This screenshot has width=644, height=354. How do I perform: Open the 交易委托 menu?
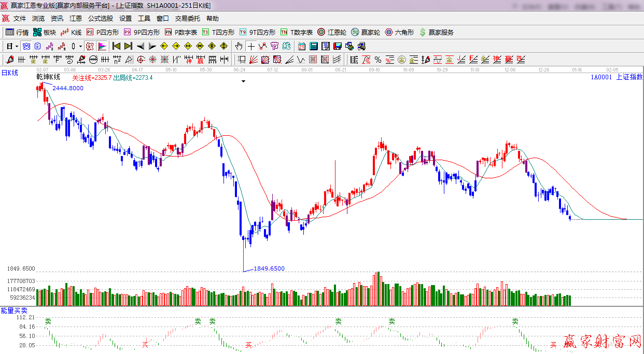click(x=187, y=19)
